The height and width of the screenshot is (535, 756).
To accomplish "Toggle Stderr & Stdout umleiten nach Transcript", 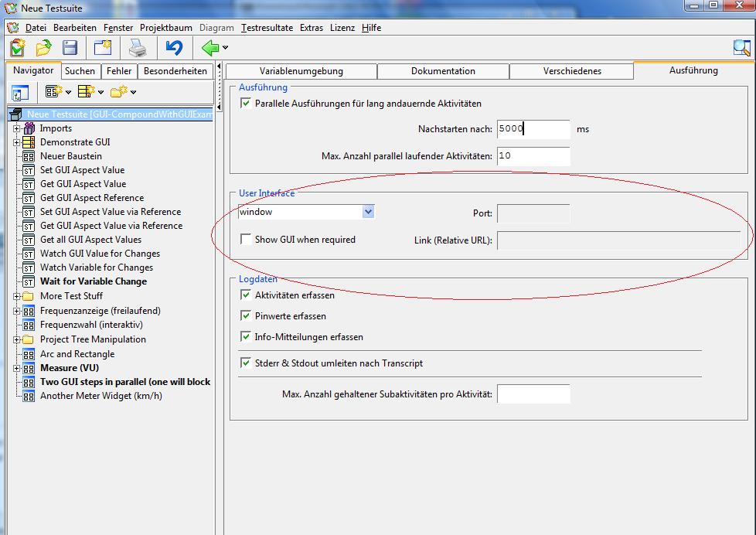I will [x=246, y=363].
